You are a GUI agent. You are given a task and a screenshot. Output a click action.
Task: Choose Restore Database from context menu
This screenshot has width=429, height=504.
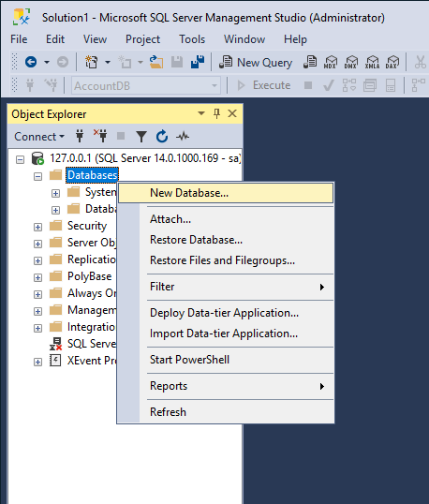[x=226, y=240]
